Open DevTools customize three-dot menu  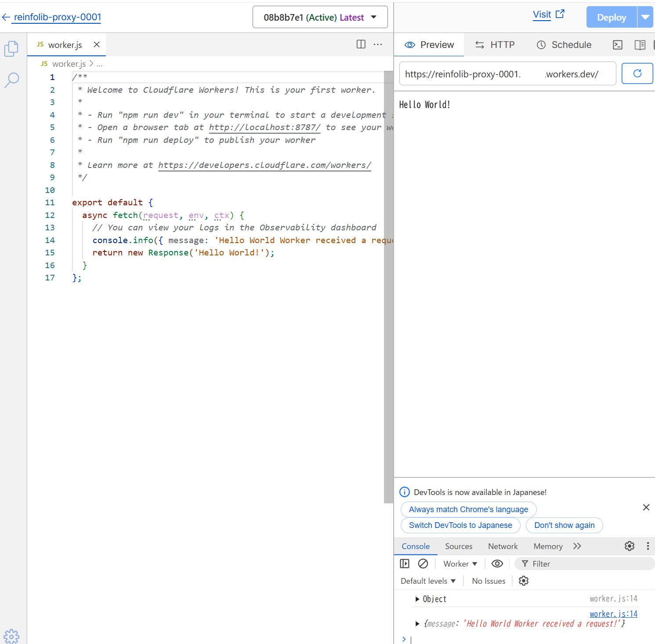(648, 546)
